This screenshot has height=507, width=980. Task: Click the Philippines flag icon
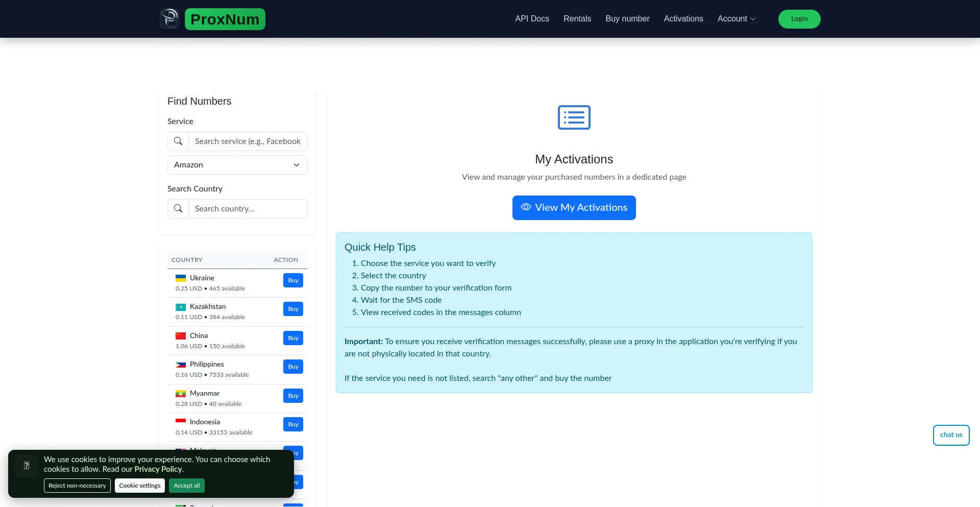(181, 365)
